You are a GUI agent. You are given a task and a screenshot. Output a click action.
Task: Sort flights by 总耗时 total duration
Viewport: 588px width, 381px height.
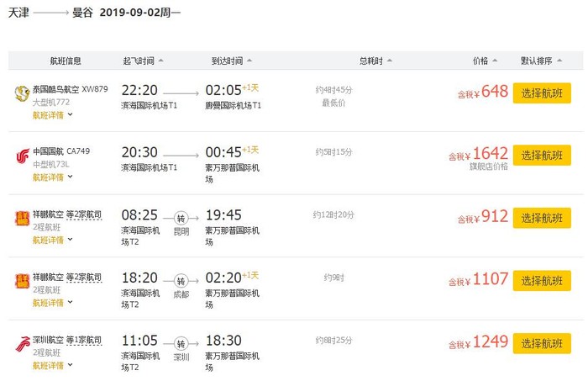375,61
